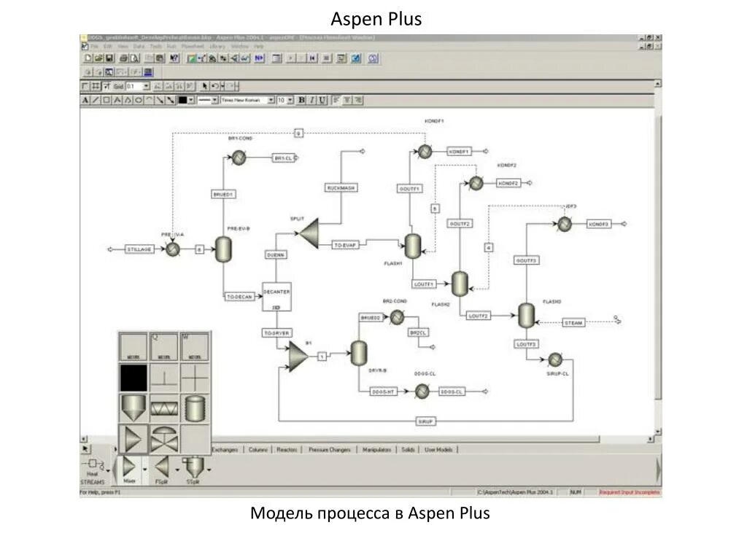Image resolution: width=747 pixels, height=560 pixels.
Task: Click the Next Input toolbar icon
Action: click(x=259, y=58)
